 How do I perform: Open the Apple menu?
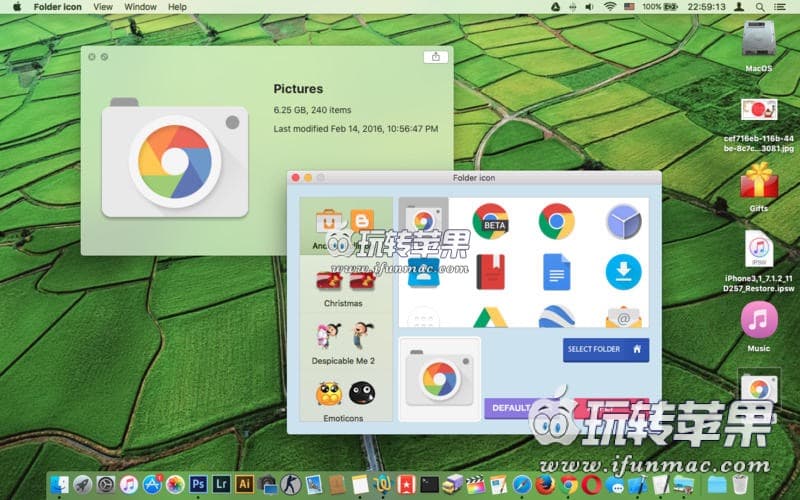(x=17, y=7)
